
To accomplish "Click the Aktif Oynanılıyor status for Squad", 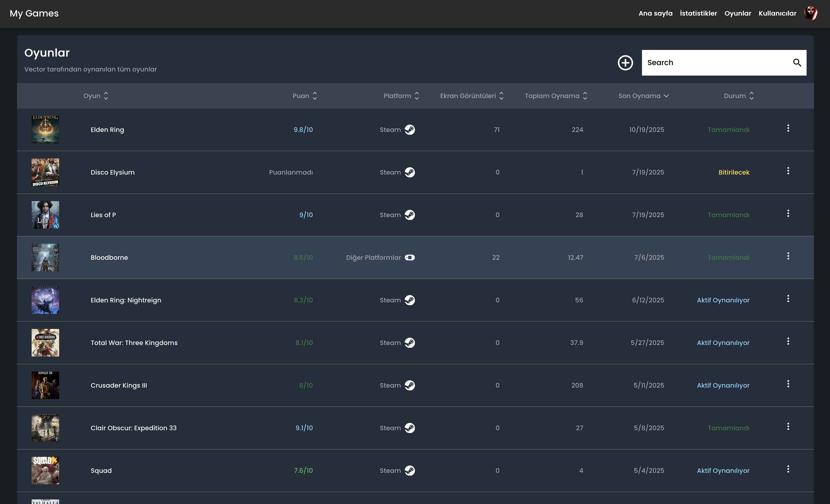I will point(723,471).
